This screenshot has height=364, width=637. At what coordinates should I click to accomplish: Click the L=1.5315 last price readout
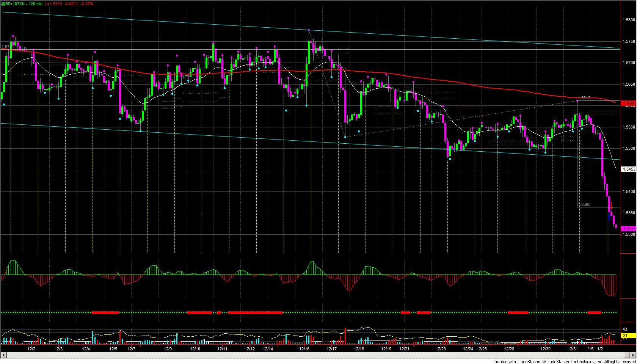[x=53, y=4]
